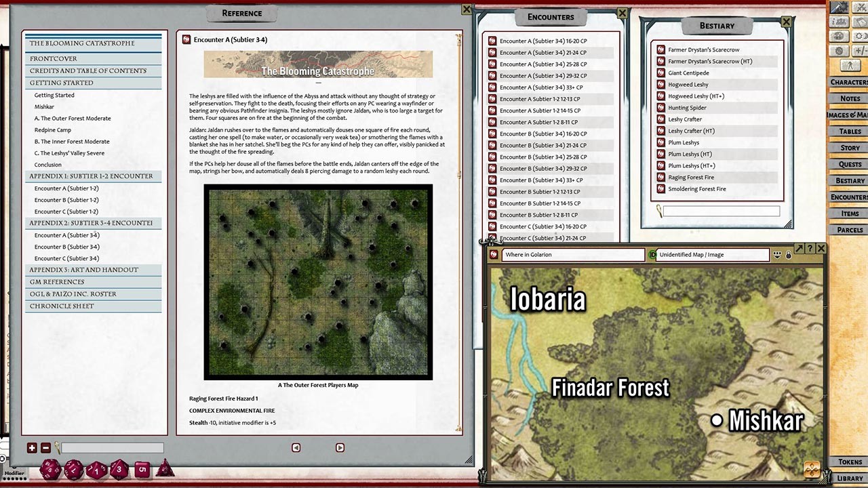Screen dimensions: 868x488
Task: Open the Giant Centipede entry in the Bestiary
Action: [x=688, y=73]
